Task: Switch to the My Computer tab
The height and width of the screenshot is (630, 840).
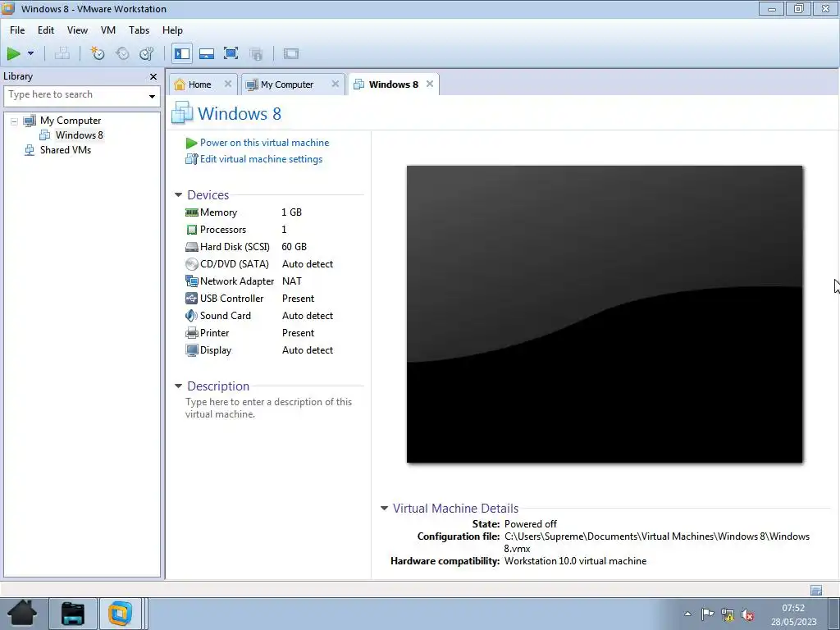Action: pos(286,84)
